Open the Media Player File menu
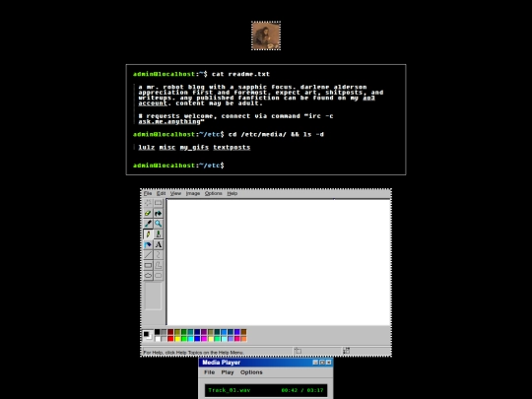Viewport: 532px width, 399px height. 209,372
